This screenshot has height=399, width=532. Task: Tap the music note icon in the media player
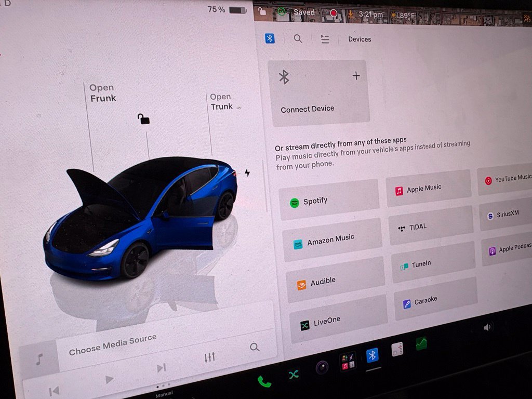39,359
